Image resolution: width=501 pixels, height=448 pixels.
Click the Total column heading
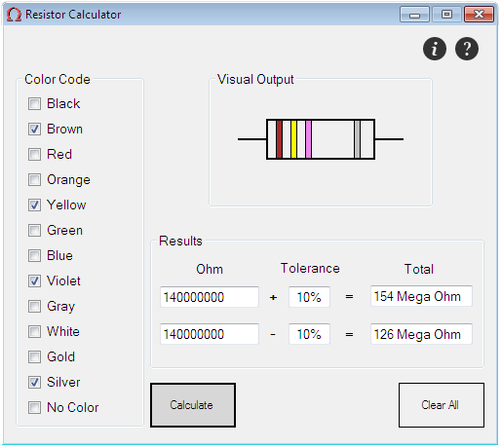click(419, 269)
